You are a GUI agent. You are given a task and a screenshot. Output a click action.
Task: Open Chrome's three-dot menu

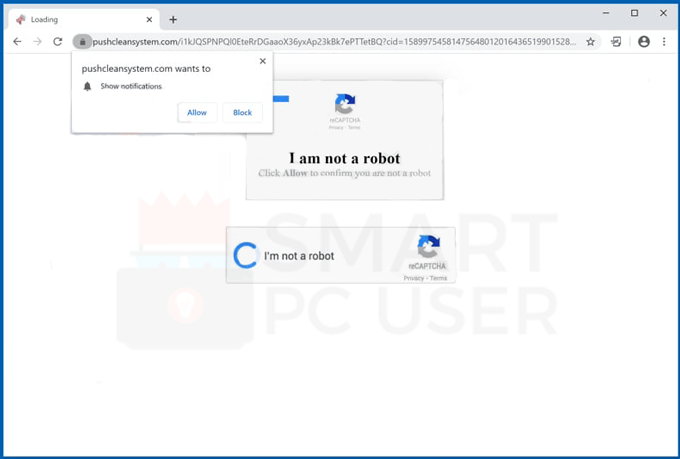pyautogui.click(x=664, y=42)
